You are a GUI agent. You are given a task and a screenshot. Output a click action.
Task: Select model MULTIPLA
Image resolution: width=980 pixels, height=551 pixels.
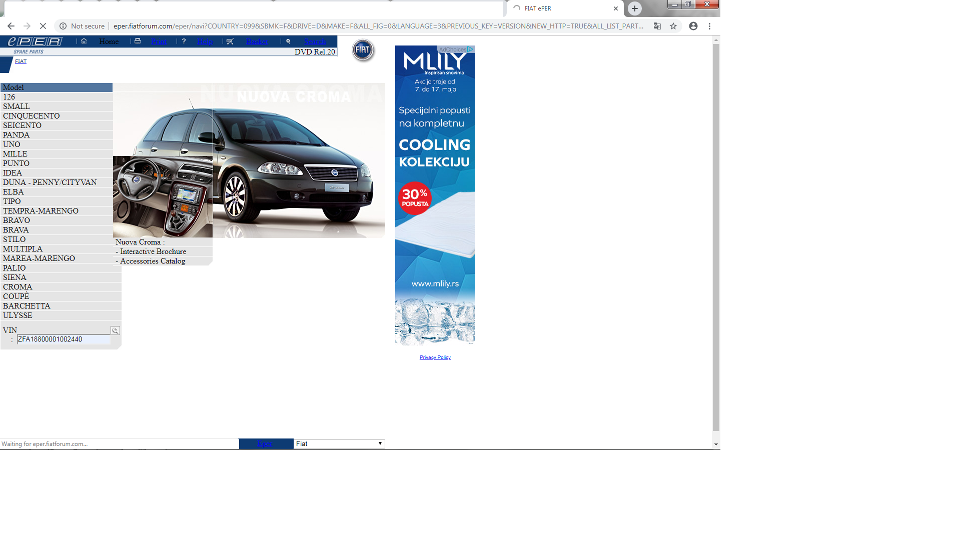[57, 249]
